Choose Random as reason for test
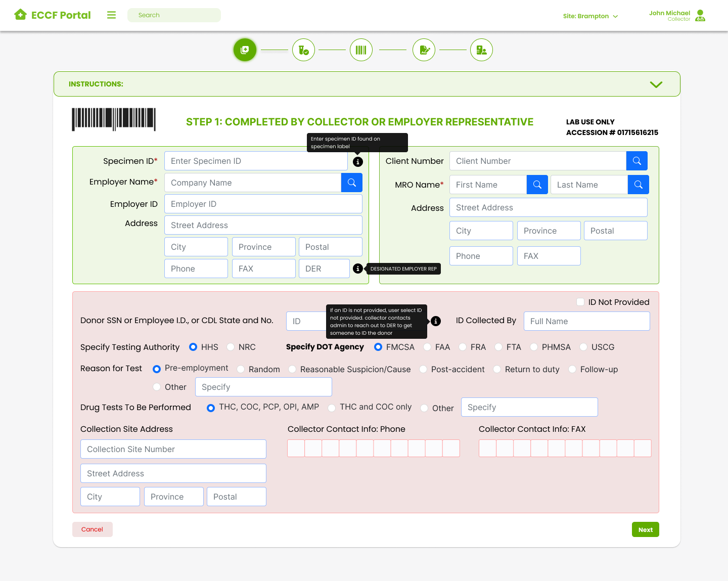The height and width of the screenshot is (581, 728). pos(241,369)
